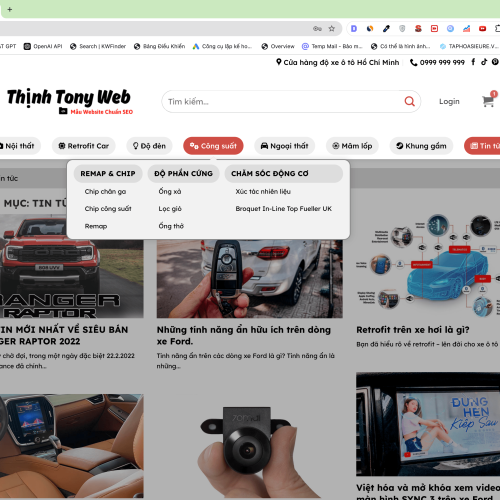Viewport: 500px width, 500px height.
Task: Submit search with red magnifier icon
Action: (x=409, y=101)
